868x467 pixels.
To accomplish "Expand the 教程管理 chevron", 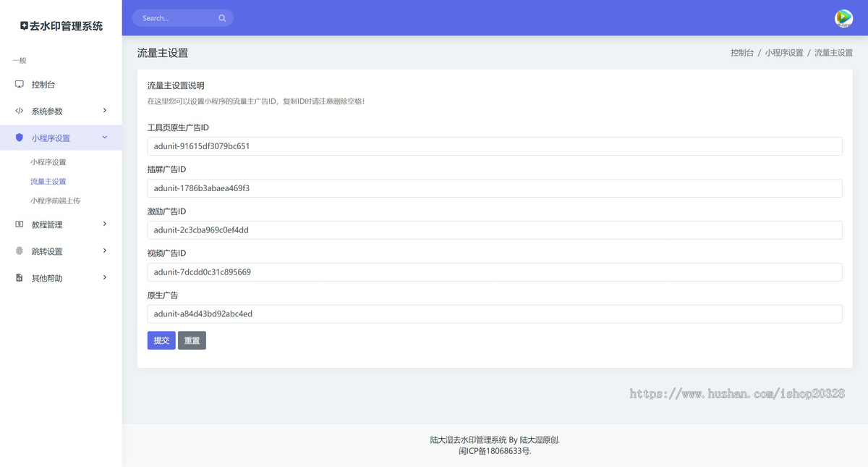I will point(105,224).
